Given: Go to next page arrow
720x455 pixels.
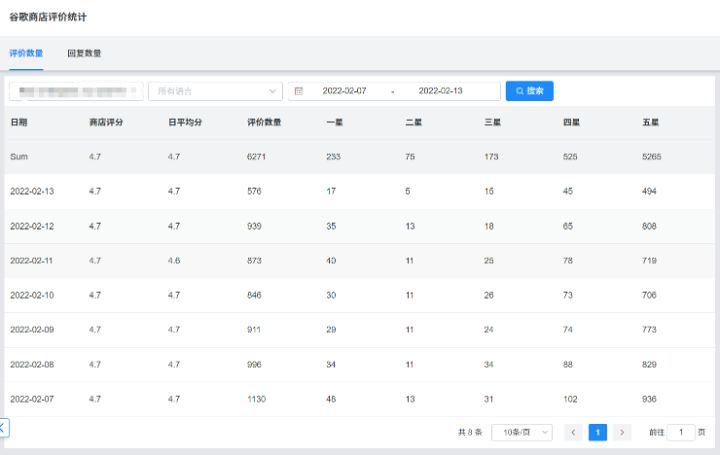Looking at the screenshot, I should pos(622,432).
